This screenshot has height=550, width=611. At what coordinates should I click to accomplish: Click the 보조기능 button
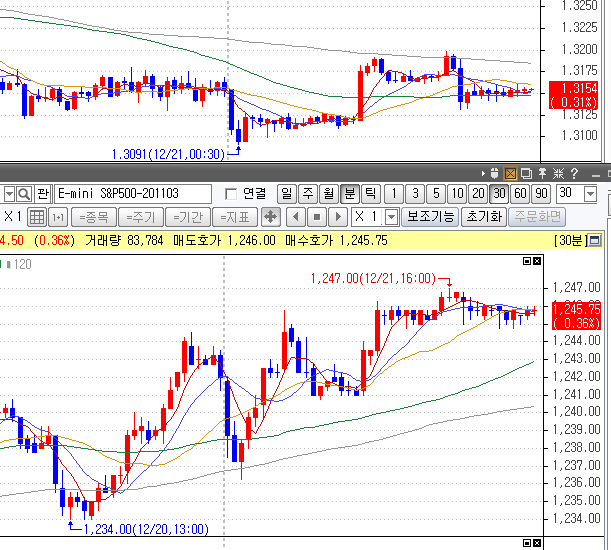point(430,216)
